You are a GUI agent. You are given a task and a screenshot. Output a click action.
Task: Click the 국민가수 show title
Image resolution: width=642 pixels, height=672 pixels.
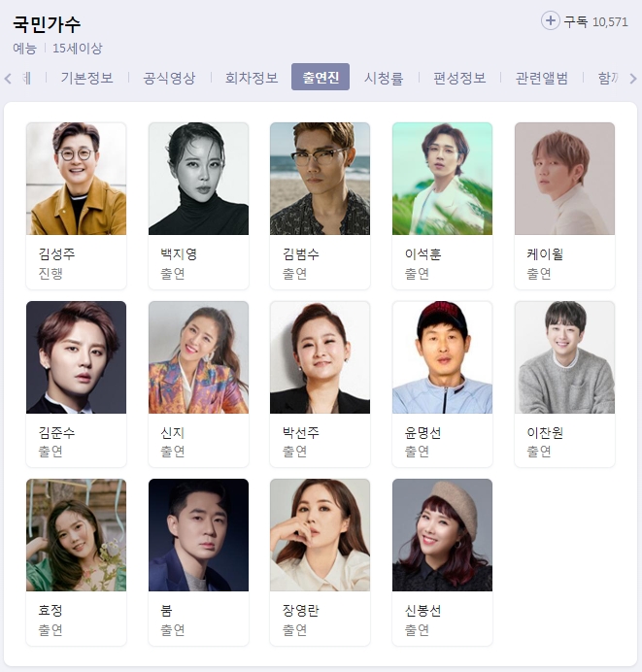tap(47, 24)
